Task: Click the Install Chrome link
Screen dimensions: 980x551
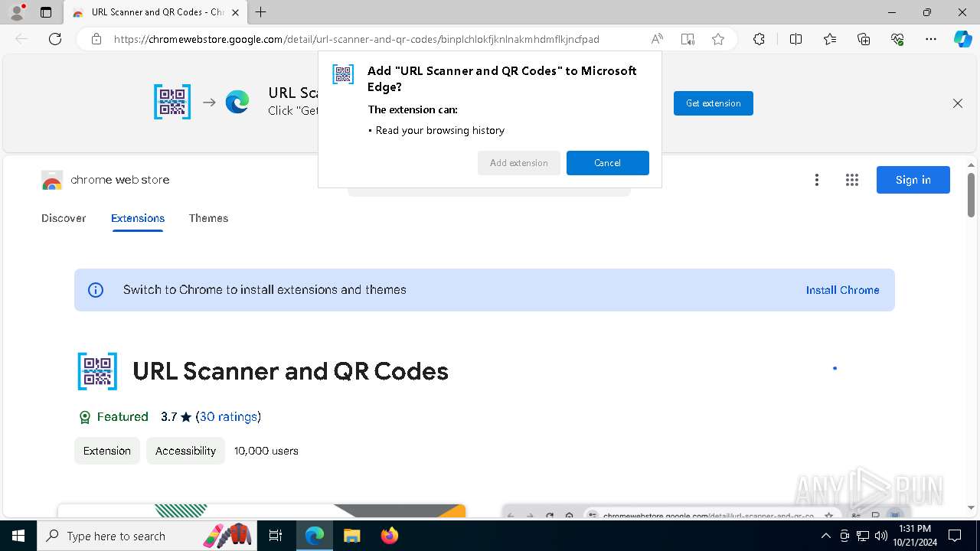Action: [x=842, y=290]
